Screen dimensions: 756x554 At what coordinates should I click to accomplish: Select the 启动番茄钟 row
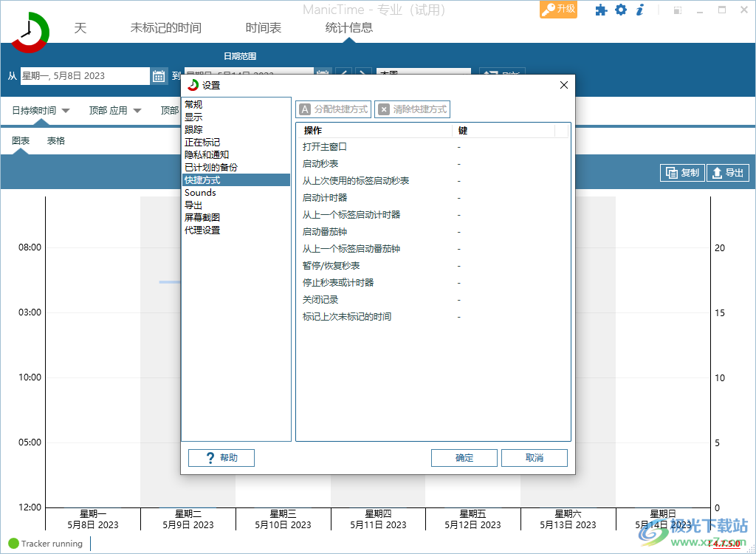(x=433, y=232)
